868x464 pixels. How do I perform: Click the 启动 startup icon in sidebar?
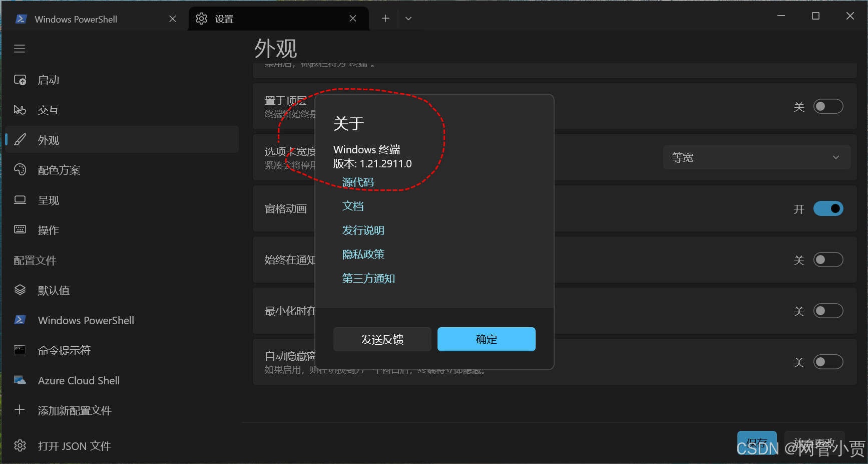click(x=20, y=80)
